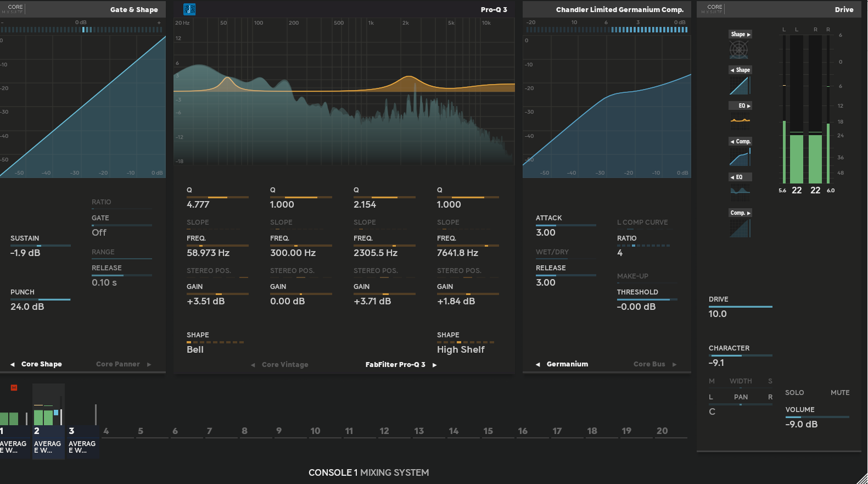
Task: Open the Germanium plug-in selector
Action: pyautogui.click(x=567, y=364)
